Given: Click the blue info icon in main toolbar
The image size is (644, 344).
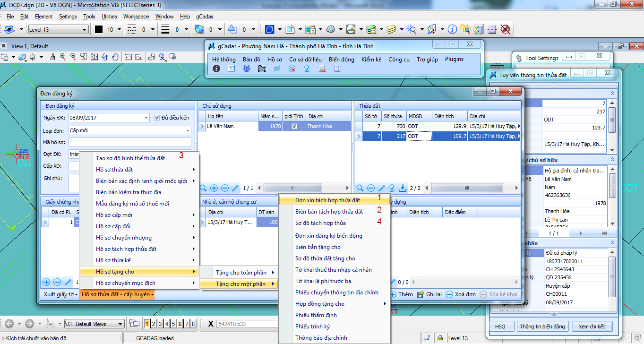Looking at the screenshot, I should click(x=452, y=29).
